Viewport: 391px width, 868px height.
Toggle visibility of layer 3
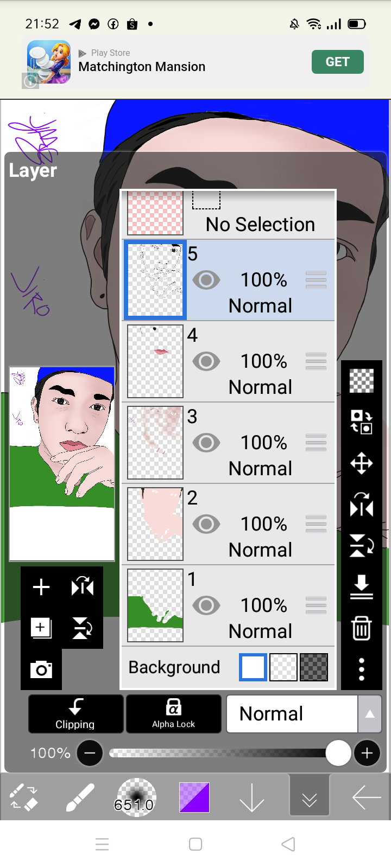click(206, 443)
